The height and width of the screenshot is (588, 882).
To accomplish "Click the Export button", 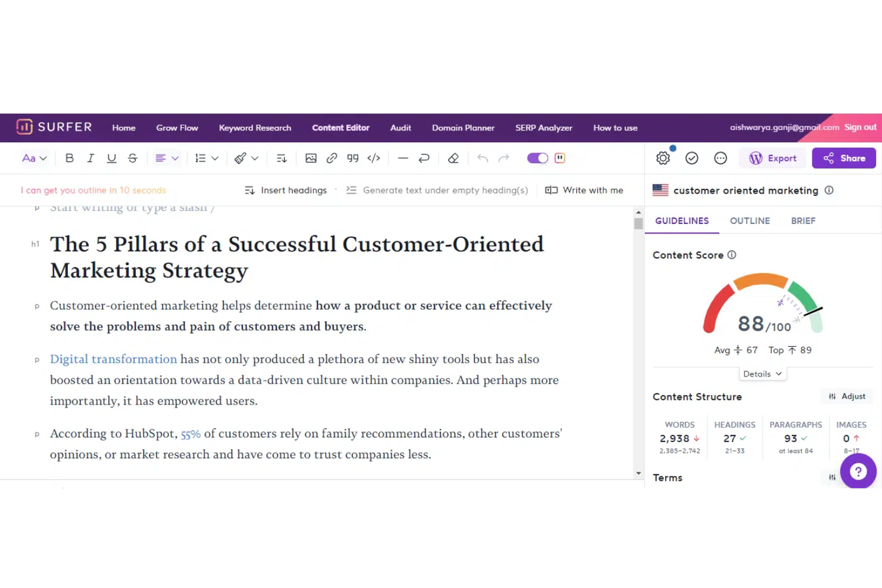I will click(x=773, y=158).
